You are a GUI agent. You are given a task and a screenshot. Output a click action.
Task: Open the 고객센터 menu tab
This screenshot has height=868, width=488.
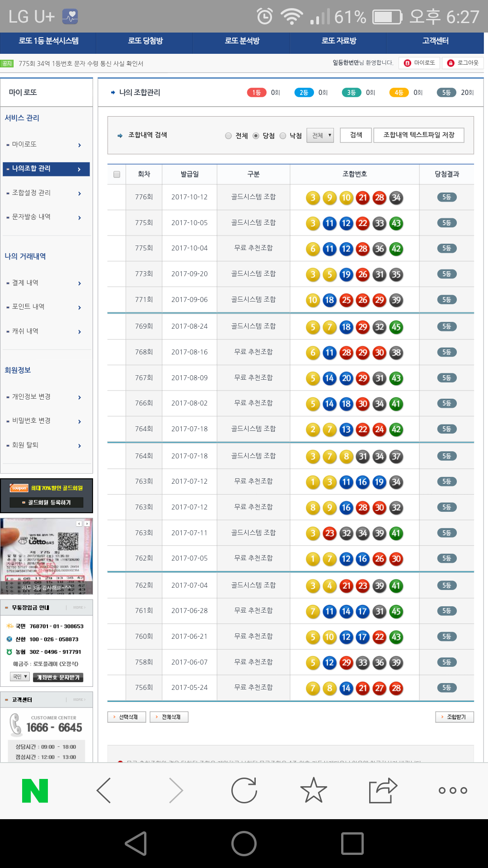click(435, 41)
